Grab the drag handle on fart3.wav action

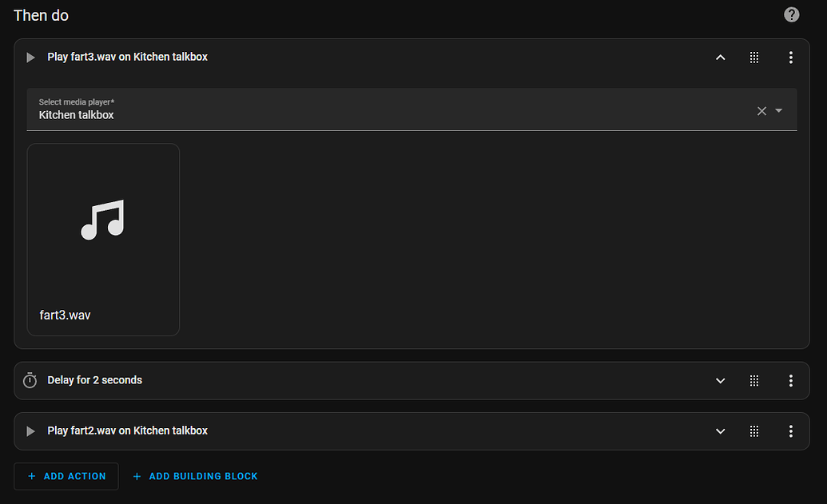(753, 58)
